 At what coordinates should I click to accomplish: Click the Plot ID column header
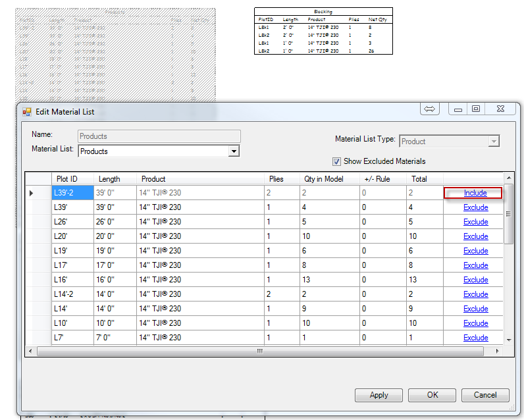pos(72,179)
